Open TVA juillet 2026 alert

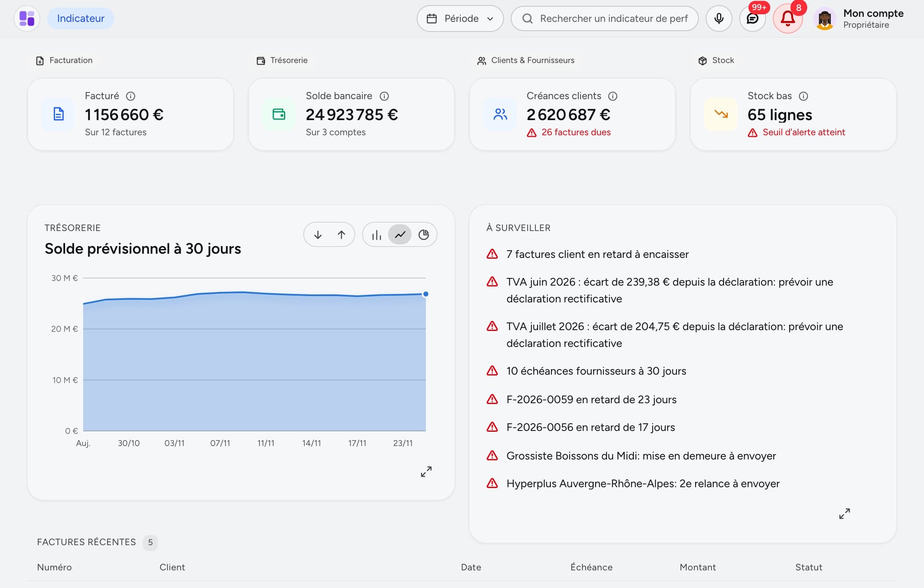665,335
